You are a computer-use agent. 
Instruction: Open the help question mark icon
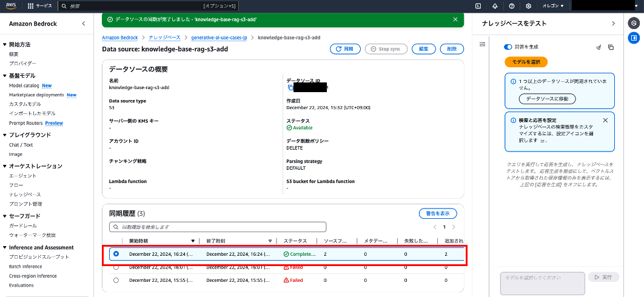click(x=512, y=6)
